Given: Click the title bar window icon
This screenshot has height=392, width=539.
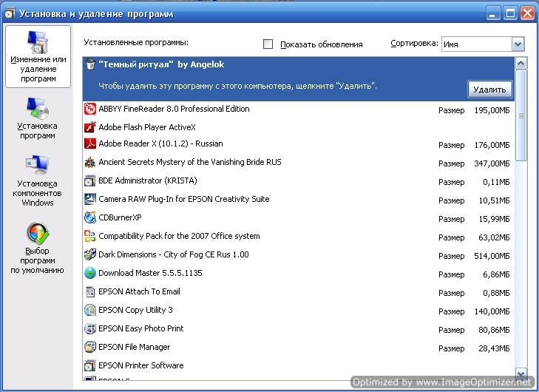Looking at the screenshot, I should [10, 14].
